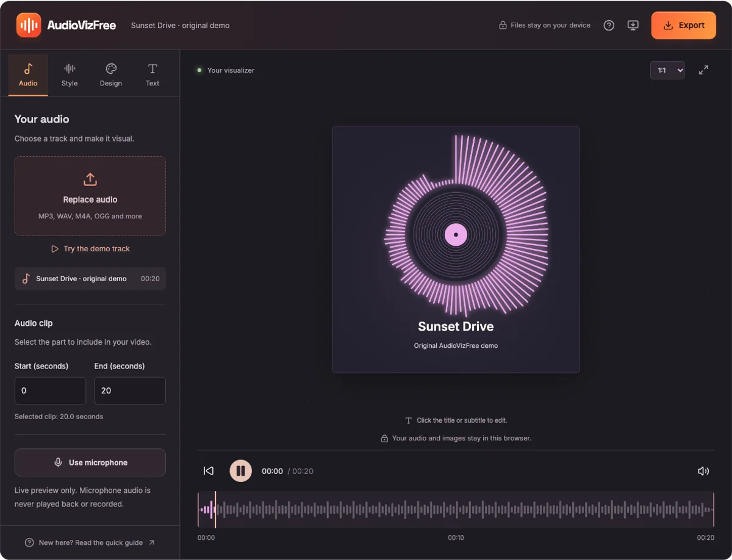Click the Your visualizer label
This screenshot has width=732, height=560.
click(x=231, y=70)
